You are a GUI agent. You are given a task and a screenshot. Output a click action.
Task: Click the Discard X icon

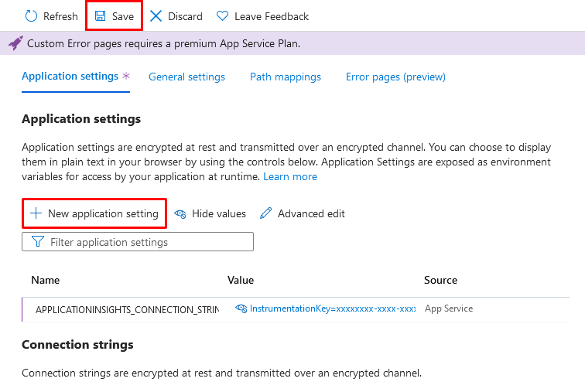pos(156,16)
